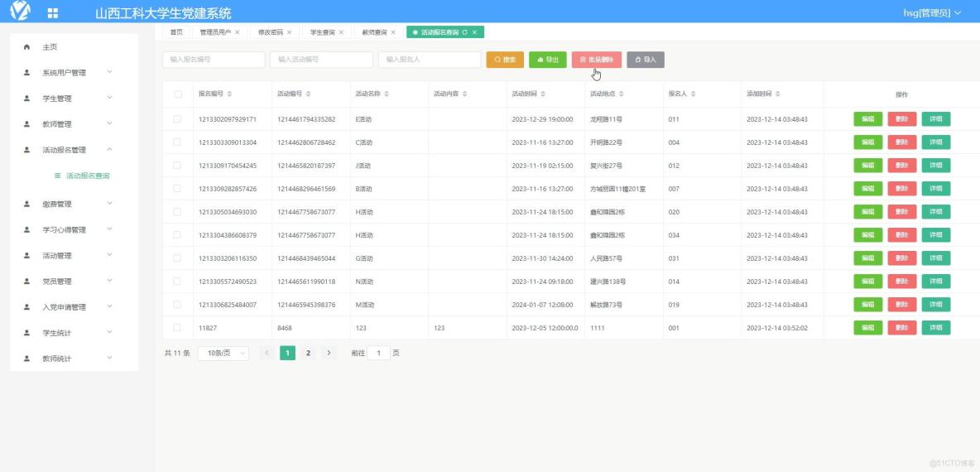Sort by the 活动内容 column sort arrows
980x472 pixels.
[464, 94]
